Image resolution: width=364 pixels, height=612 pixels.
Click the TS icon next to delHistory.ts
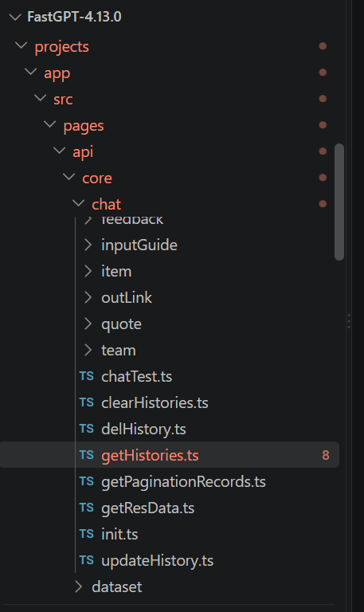point(87,429)
